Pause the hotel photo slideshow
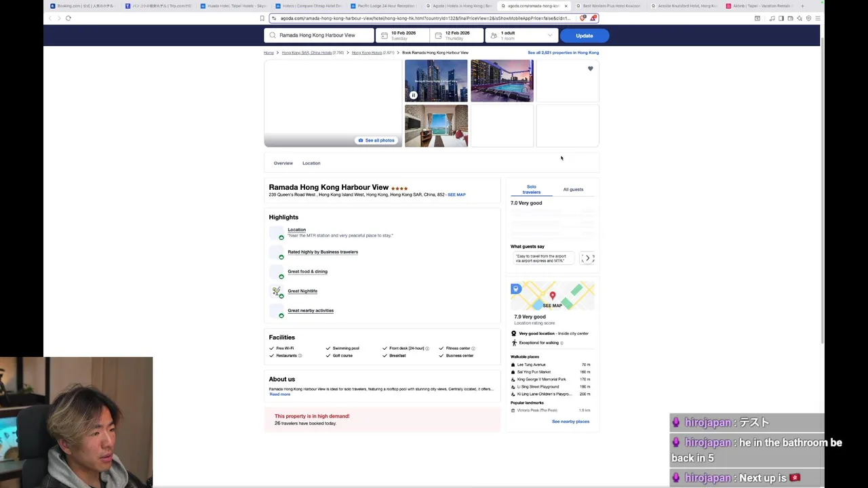This screenshot has width=868, height=488. coord(413,95)
